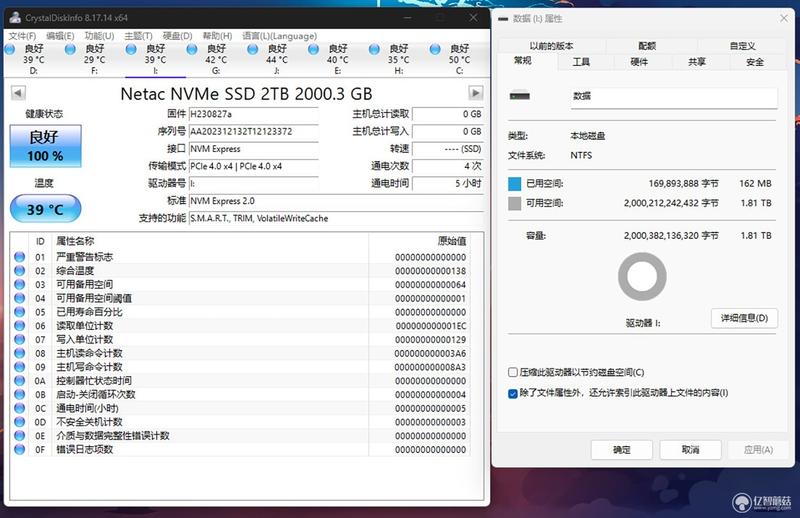Go to next disk with right arrow

[x=476, y=93]
